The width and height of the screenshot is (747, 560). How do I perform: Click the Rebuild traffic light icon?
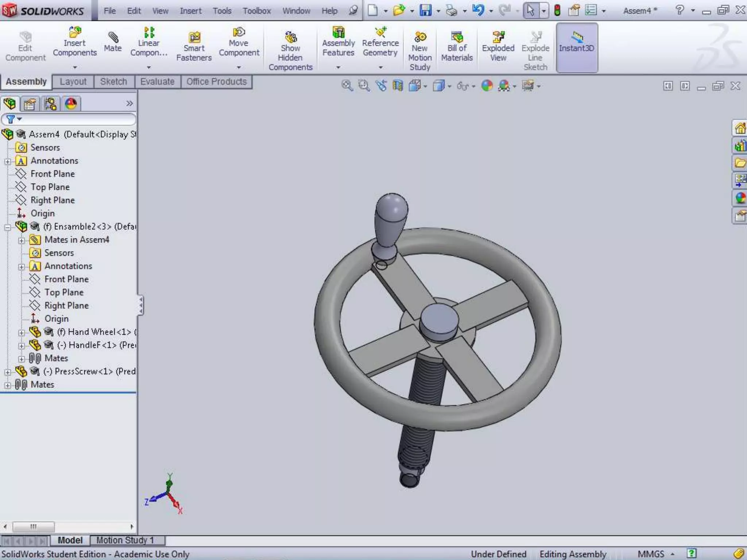click(x=557, y=10)
